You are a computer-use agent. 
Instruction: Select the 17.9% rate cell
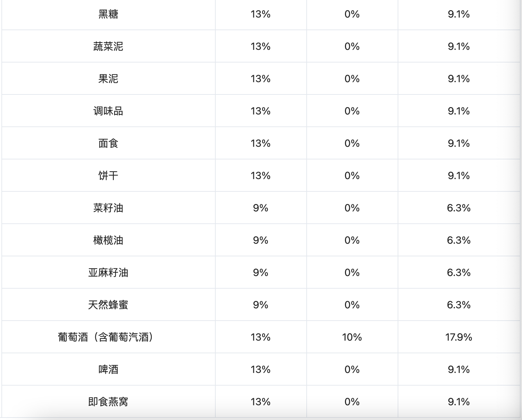(458, 337)
